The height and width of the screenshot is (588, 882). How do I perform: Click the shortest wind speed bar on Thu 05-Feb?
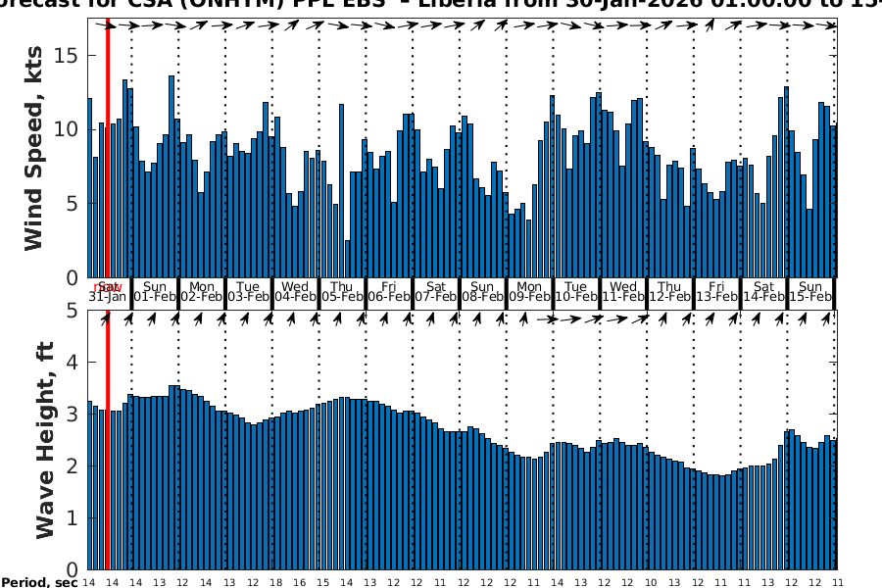click(x=348, y=259)
